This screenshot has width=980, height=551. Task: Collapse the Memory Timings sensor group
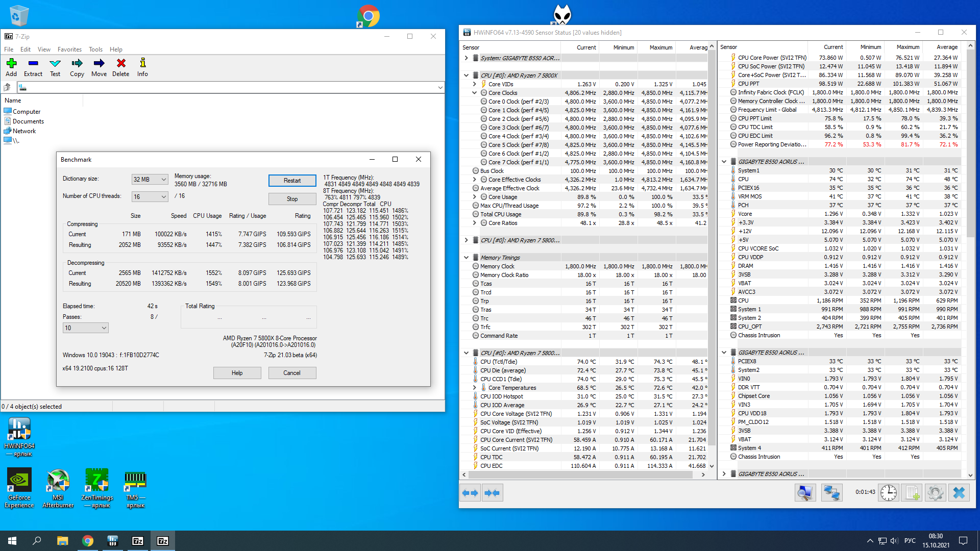click(x=466, y=258)
